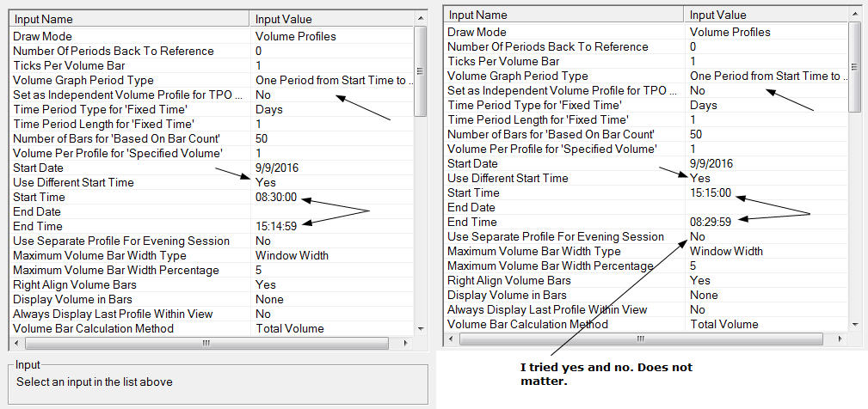
Task: Select Time Period Length row, left panel
Action: pos(212,125)
